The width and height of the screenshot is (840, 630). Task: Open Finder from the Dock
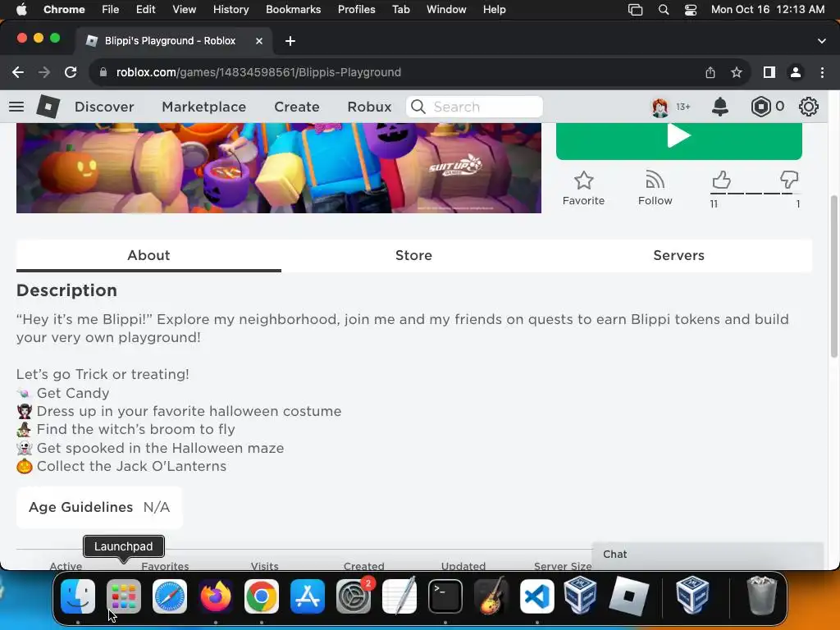[78, 596]
